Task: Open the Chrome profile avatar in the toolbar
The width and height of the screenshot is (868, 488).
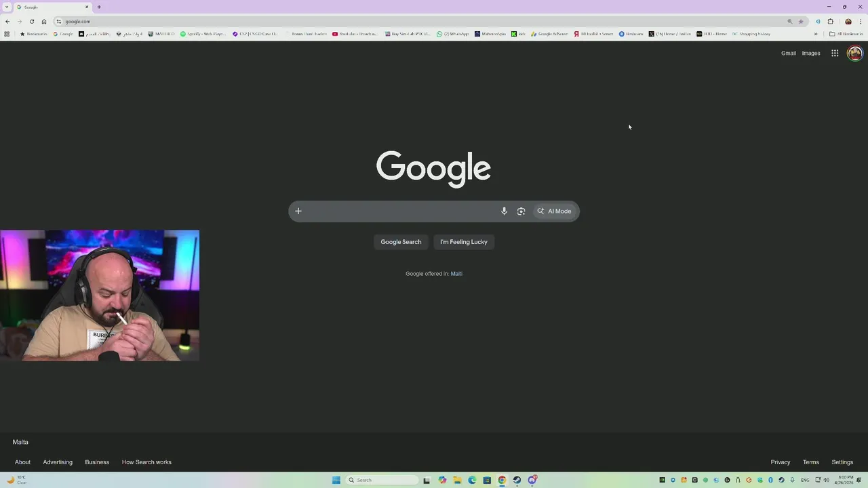Action: pos(848,21)
